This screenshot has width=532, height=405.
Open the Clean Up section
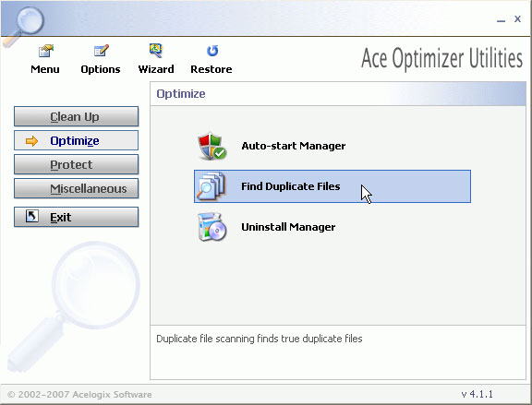tap(77, 116)
